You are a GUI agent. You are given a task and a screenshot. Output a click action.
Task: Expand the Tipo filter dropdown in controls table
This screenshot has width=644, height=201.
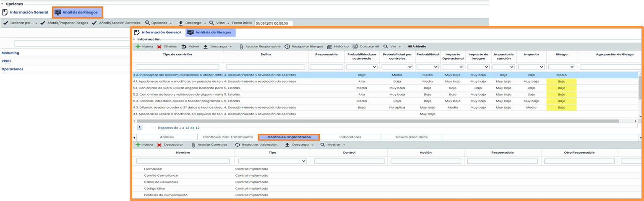pyautogui.click(x=273, y=161)
